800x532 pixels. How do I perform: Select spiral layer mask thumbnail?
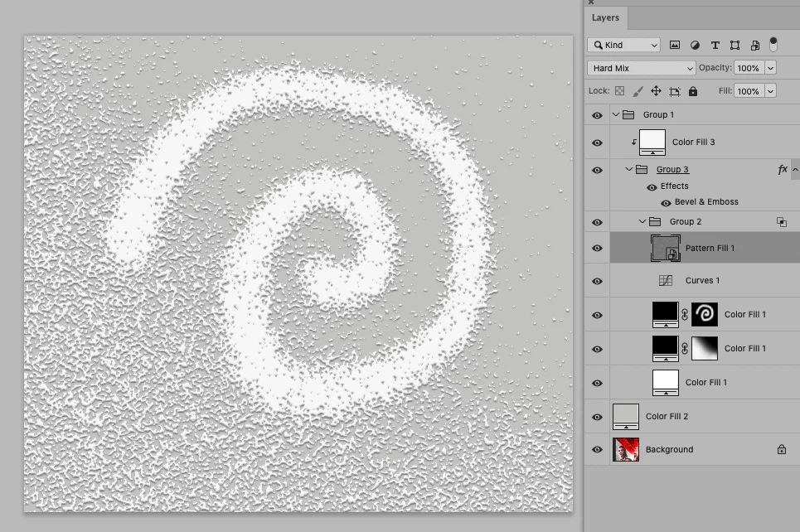coord(705,314)
